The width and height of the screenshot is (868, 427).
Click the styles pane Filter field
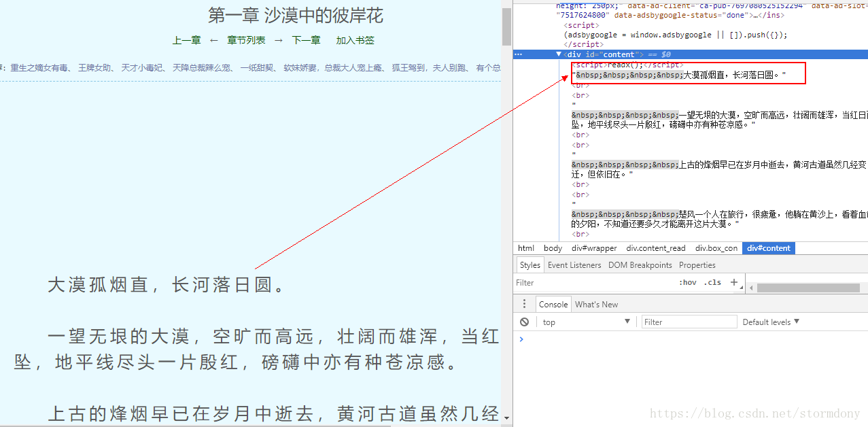[x=595, y=282]
